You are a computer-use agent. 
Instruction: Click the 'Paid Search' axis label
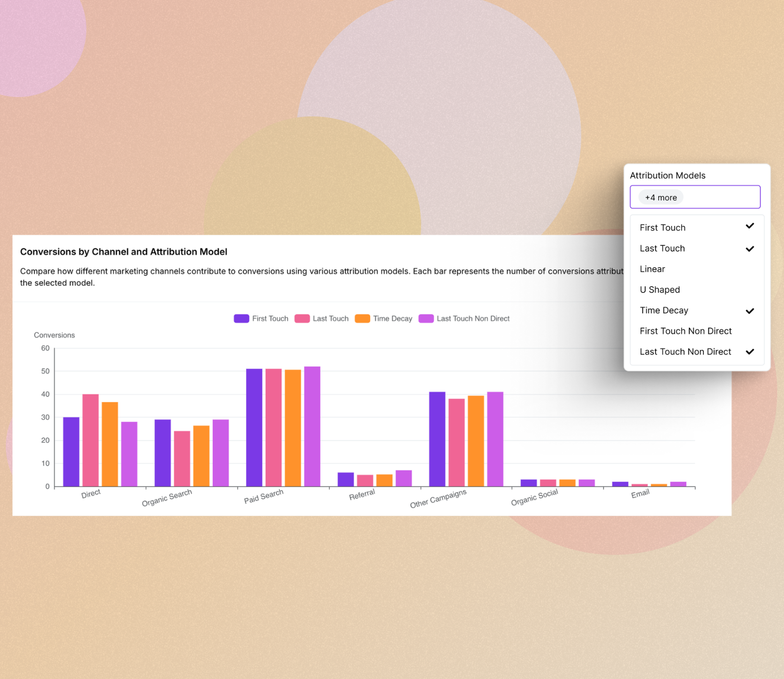263,496
